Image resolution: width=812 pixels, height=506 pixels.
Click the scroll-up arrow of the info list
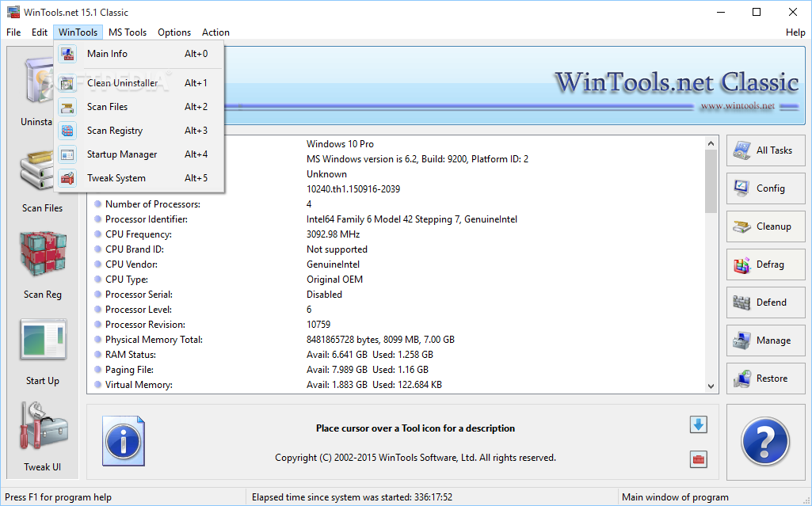click(711, 143)
